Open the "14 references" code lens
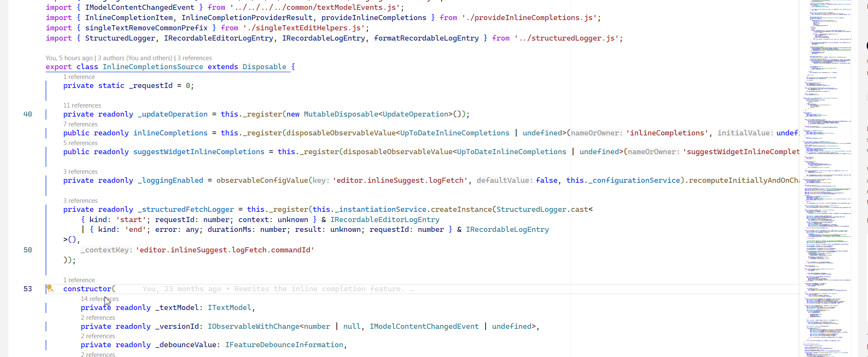 [100, 299]
